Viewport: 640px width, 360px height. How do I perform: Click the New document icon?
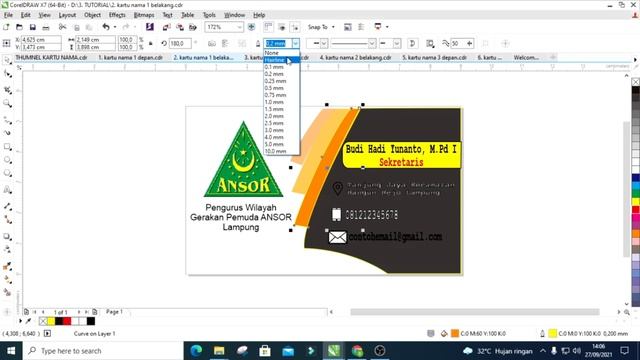tap(6, 27)
